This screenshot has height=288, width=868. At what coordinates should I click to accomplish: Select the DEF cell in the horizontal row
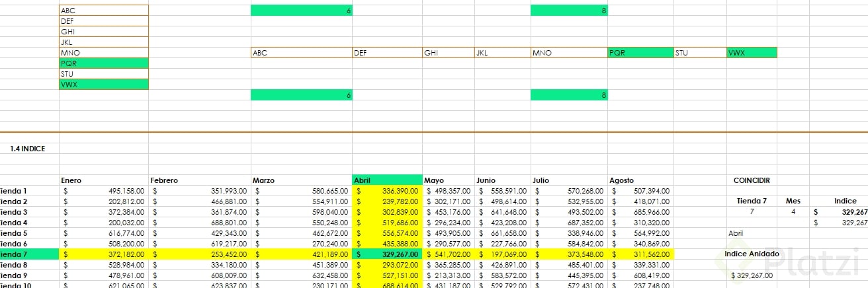pyautogui.click(x=387, y=53)
